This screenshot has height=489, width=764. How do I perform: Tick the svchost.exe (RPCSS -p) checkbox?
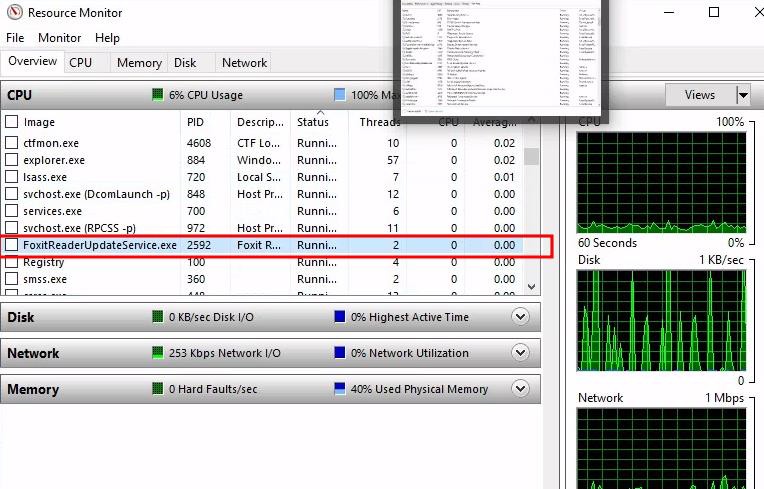pyautogui.click(x=12, y=228)
